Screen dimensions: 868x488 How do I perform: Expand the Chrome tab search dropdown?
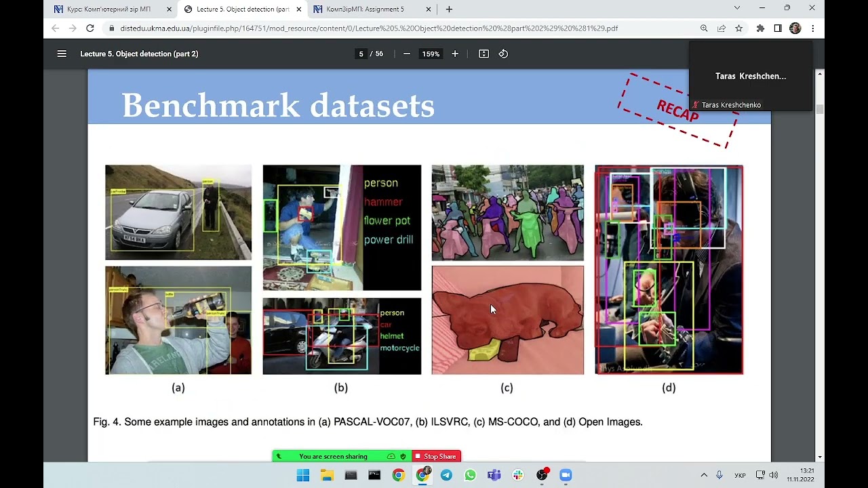[x=737, y=8]
